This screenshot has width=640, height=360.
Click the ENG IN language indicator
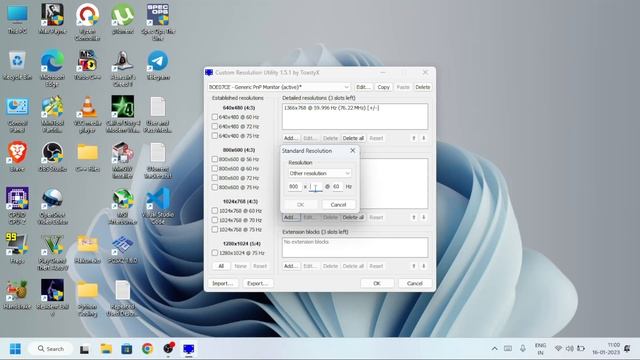540,349
